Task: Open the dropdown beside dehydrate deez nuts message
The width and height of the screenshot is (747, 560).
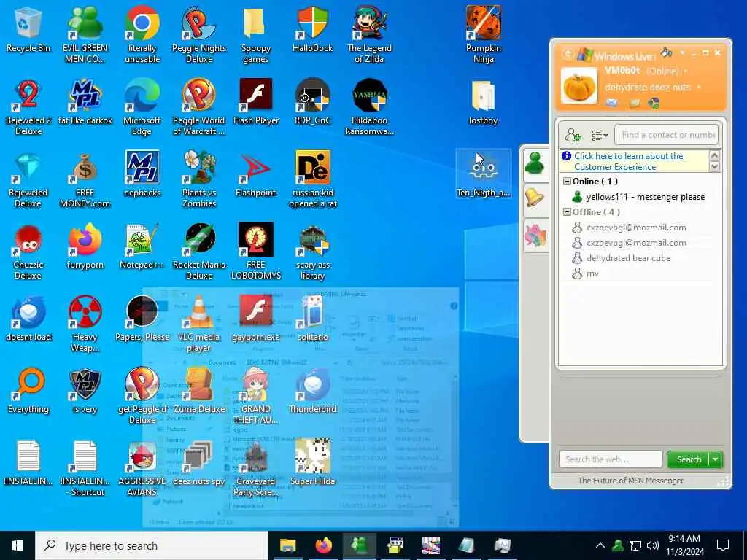Action: [x=699, y=87]
